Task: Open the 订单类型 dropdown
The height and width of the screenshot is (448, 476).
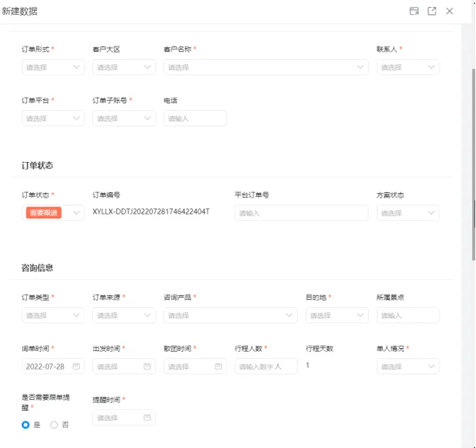Action: pos(53,315)
